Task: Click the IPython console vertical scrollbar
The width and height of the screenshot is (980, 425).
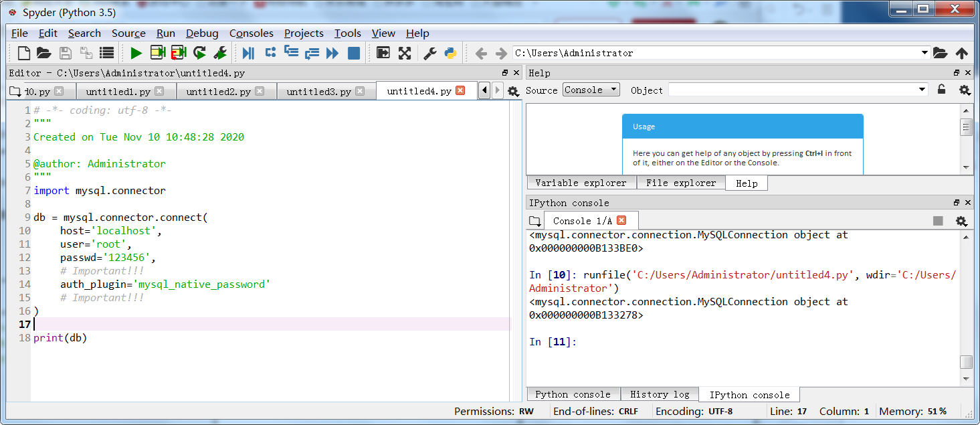Action: coord(966,308)
